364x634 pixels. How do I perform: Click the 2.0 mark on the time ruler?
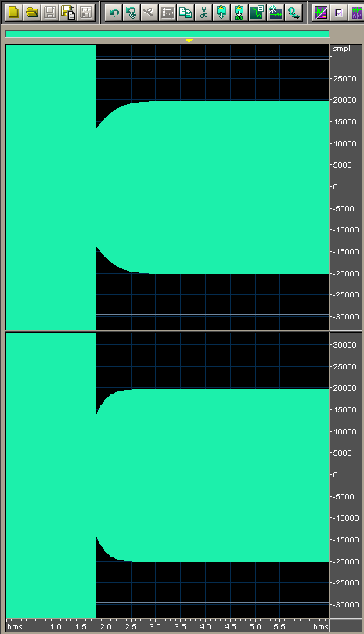pyautogui.click(x=106, y=626)
